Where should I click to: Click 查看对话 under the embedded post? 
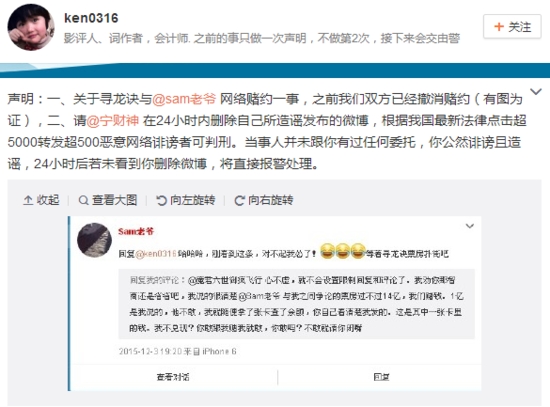[x=173, y=377]
